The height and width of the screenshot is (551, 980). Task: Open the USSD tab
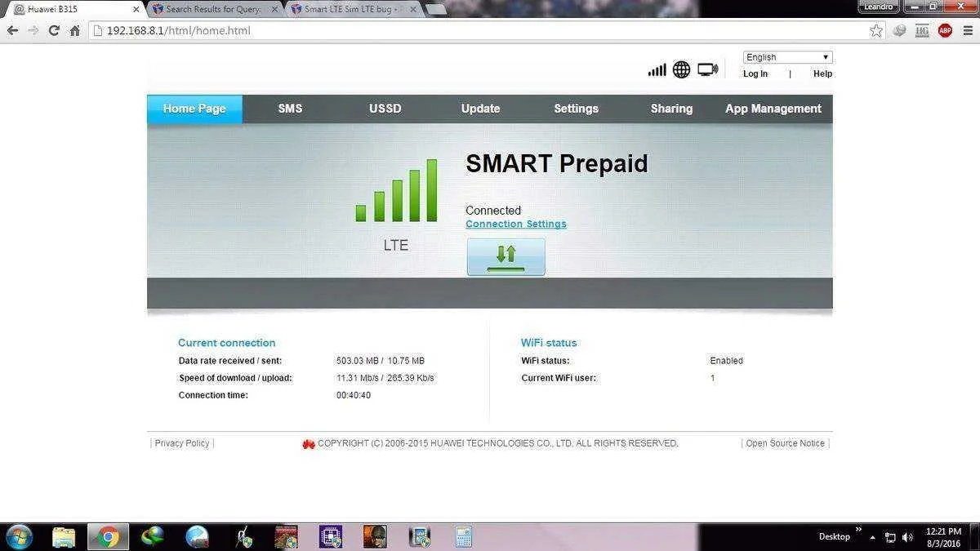pyautogui.click(x=385, y=109)
